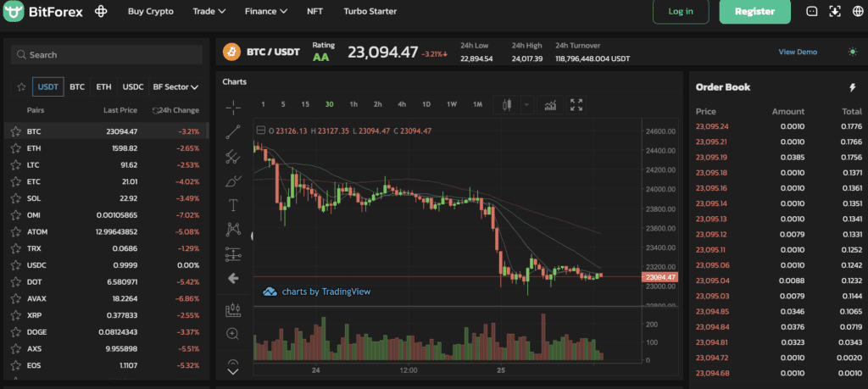Favorite the ETH pair star

[15, 148]
